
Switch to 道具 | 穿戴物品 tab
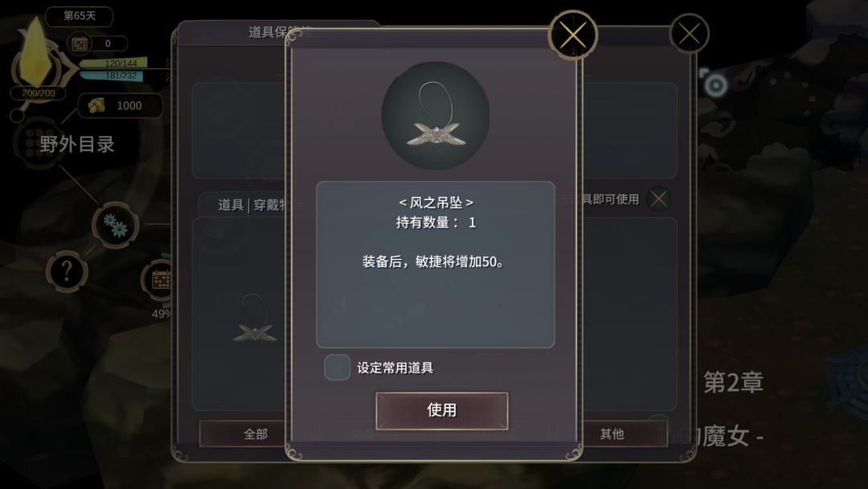click(x=252, y=205)
